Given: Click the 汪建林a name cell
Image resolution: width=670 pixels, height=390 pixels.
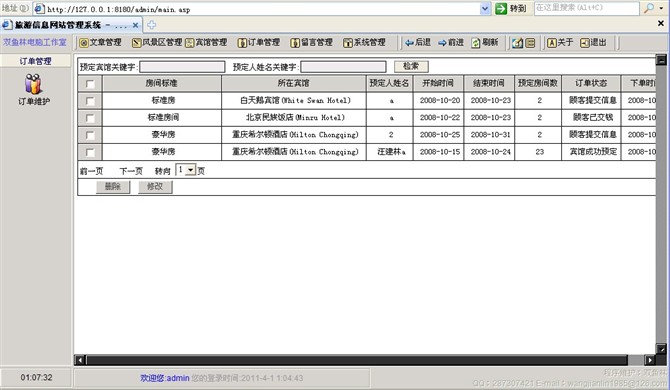Looking at the screenshot, I should click(391, 152).
